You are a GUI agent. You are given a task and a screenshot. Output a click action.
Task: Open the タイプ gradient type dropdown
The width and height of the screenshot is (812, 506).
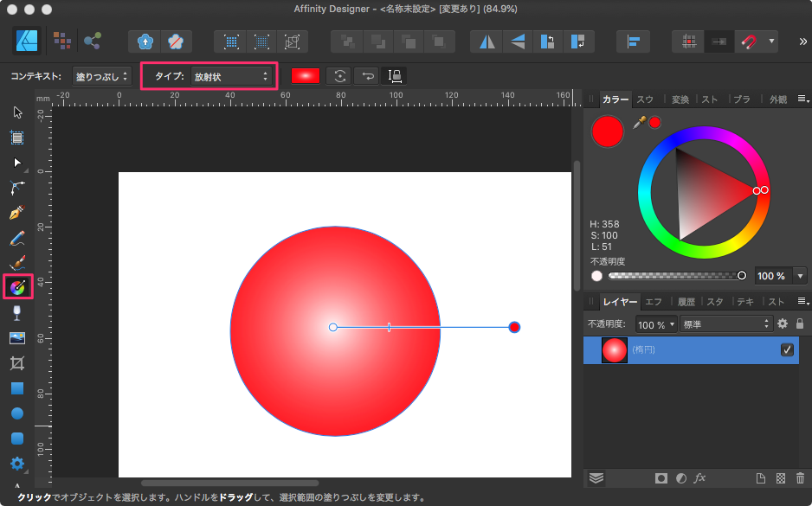(229, 76)
